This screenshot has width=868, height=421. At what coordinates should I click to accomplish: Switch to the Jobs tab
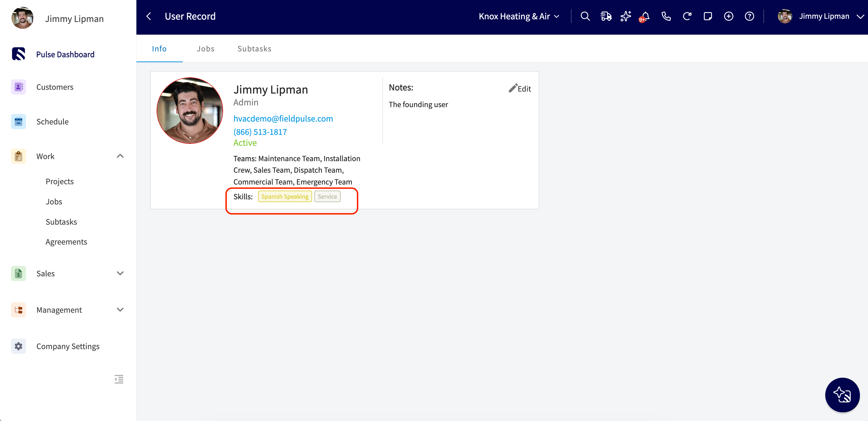point(205,49)
